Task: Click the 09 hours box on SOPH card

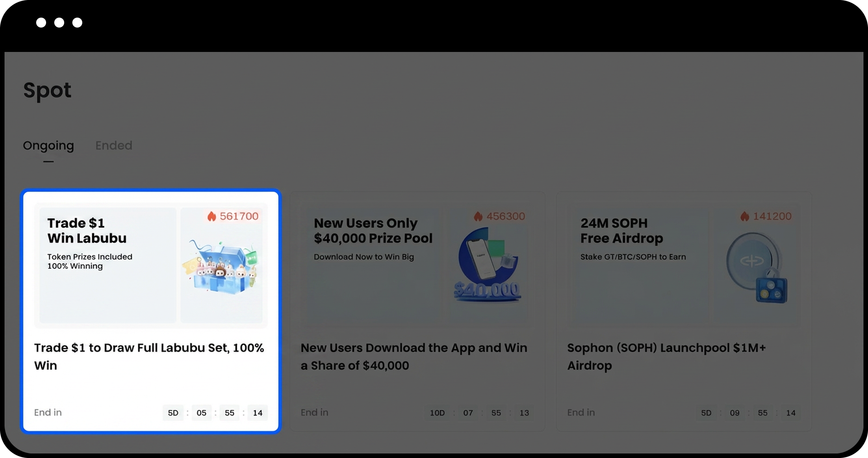Action: [x=735, y=413]
